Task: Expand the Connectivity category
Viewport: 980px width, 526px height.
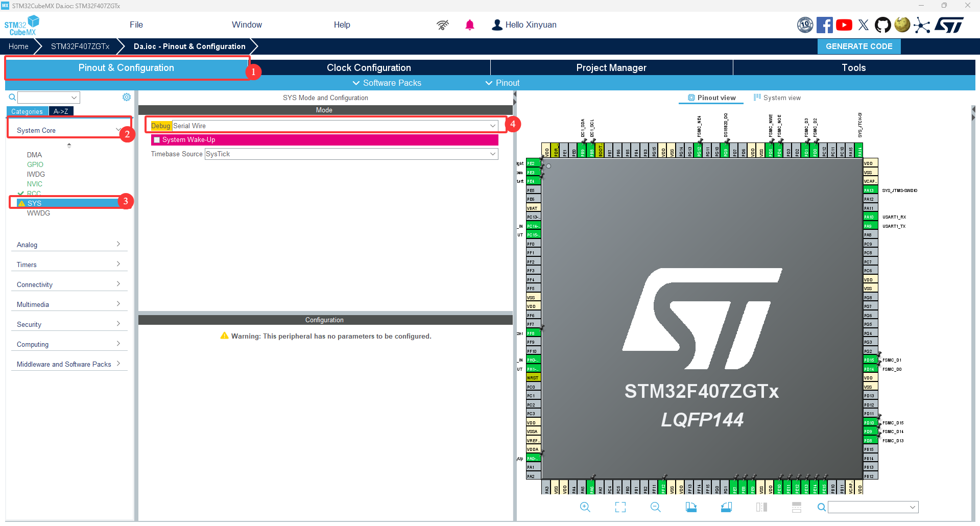Action: (x=69, y=284)
